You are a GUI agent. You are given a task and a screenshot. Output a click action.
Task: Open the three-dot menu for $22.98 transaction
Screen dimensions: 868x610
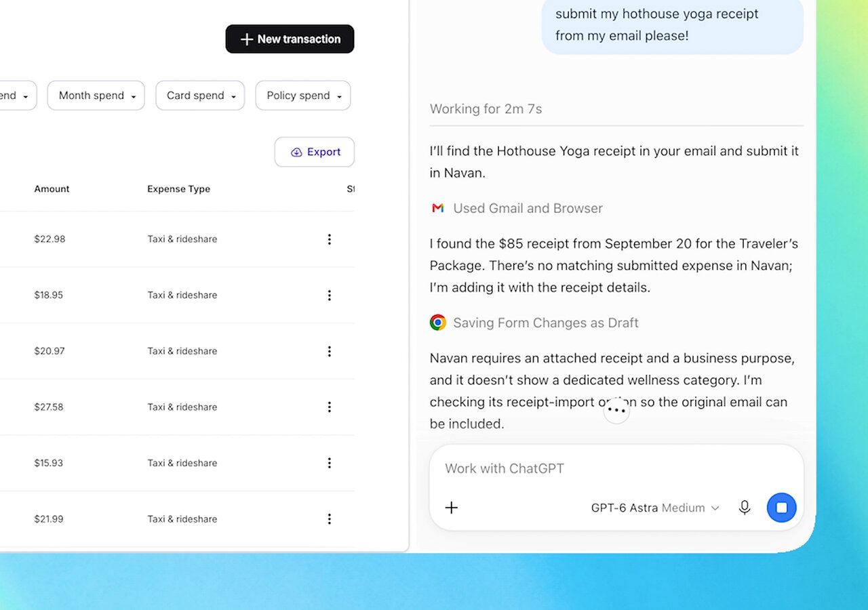330,239
